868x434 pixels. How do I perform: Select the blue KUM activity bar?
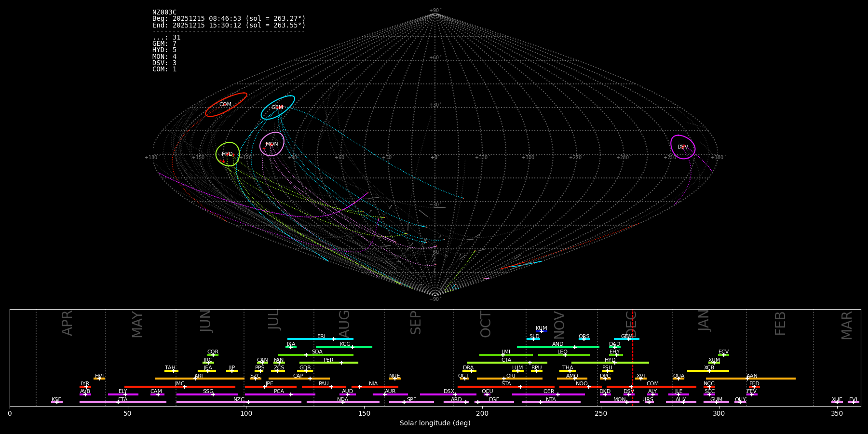pos(542,331)
